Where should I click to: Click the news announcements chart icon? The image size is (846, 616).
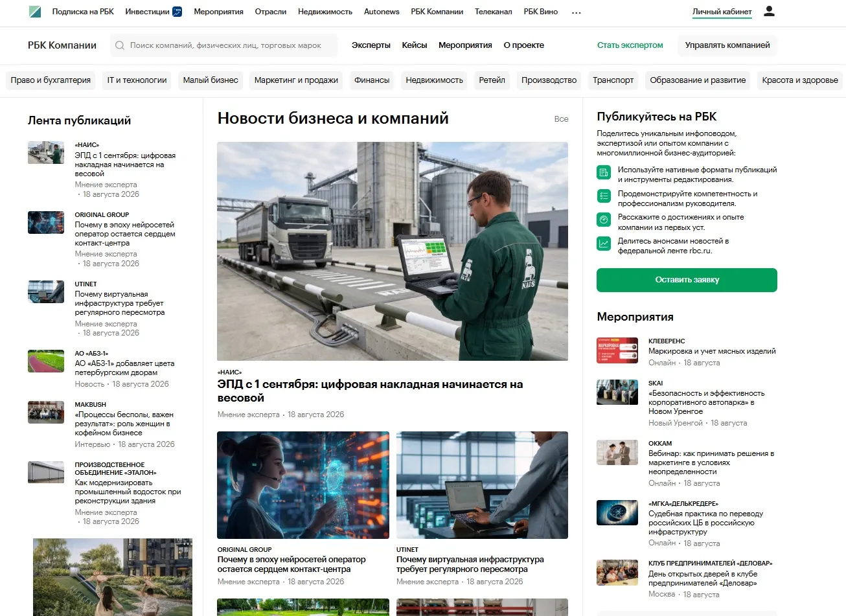(x=604, y=244)
